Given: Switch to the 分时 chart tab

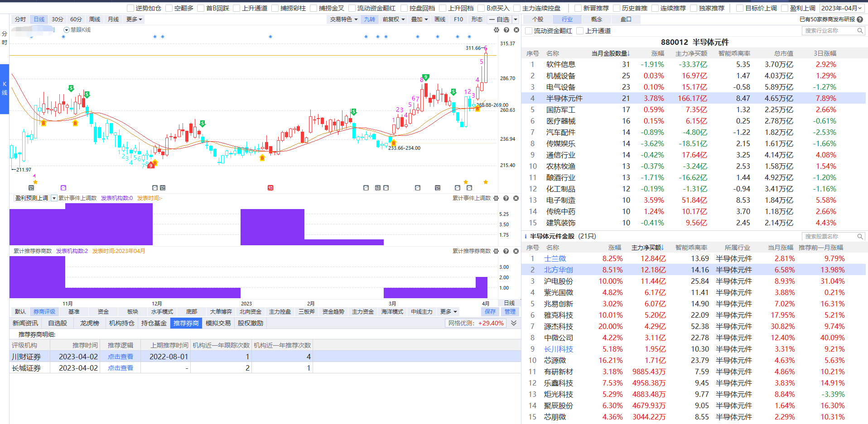Looking at the screenshot, I should pyautogui.click(x=20, y=19).
